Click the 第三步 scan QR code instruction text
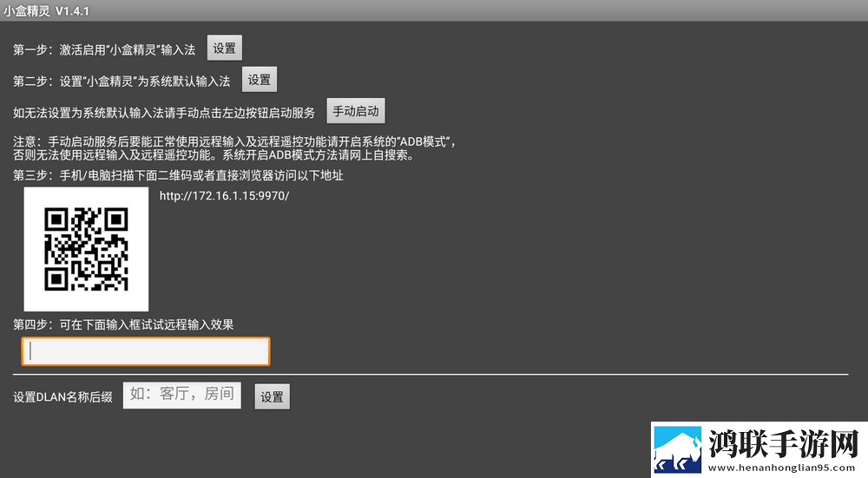Screen dimensions: 868x478 (x=178, y=176)
